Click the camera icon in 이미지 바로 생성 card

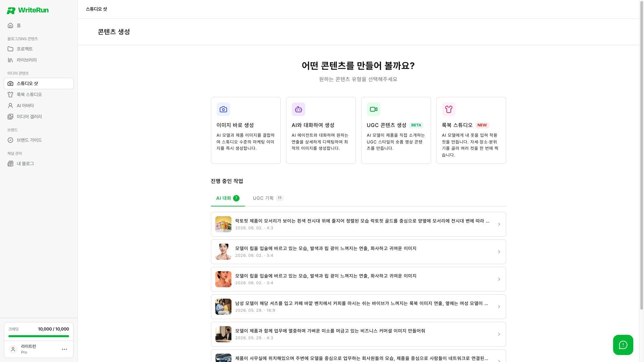tap(223, 109)
